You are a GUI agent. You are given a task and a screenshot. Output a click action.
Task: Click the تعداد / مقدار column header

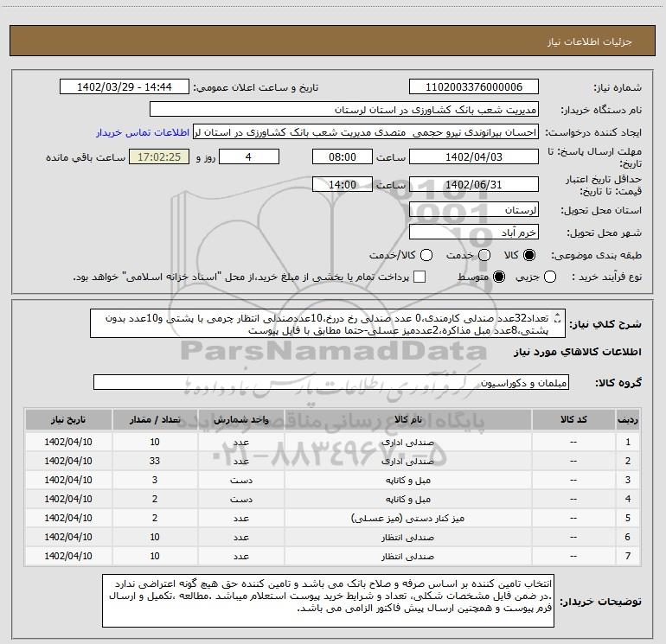click(155, 419)
